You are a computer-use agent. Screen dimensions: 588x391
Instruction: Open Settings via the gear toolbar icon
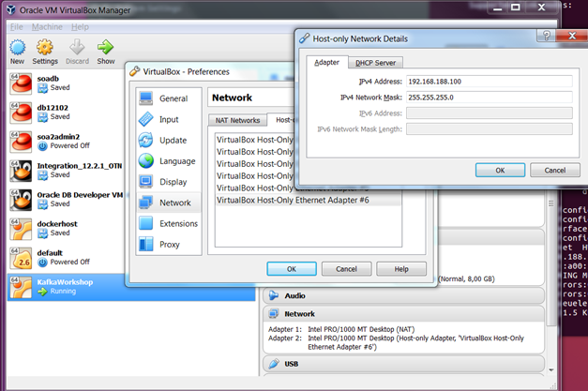(x=45, y=48)
